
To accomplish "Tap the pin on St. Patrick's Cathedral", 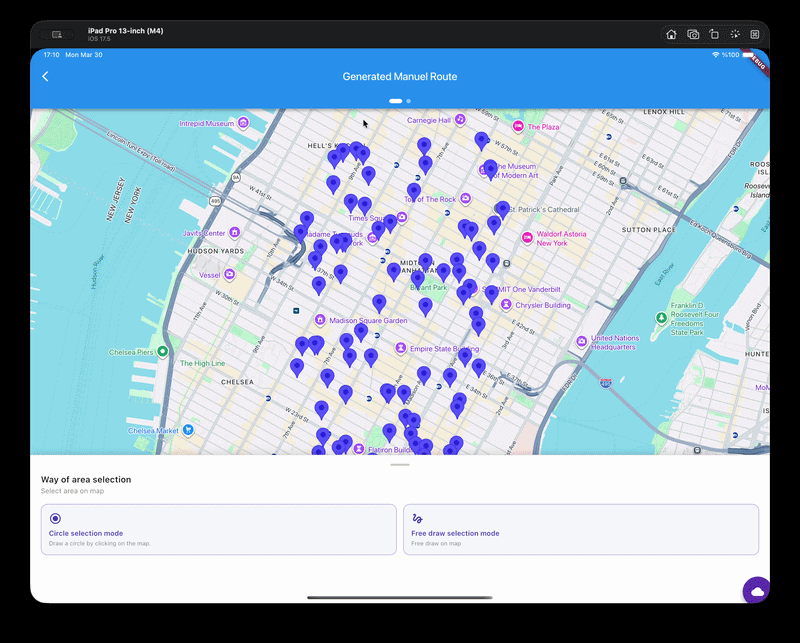I will (503, 209).
